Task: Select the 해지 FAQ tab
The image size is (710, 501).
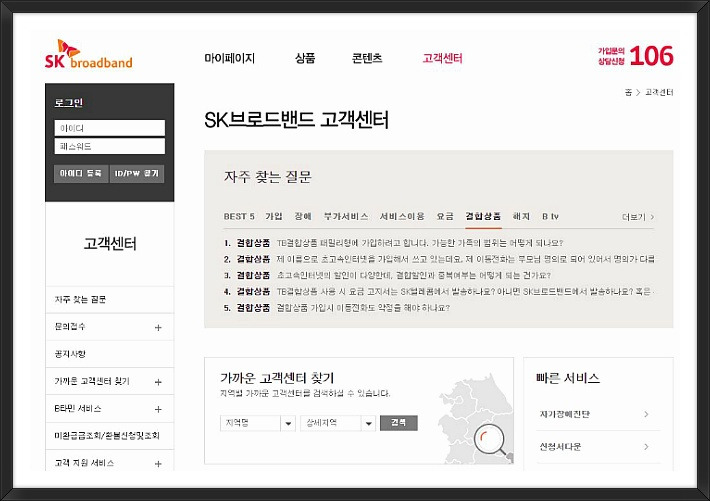Action: (x=521, y=217)
